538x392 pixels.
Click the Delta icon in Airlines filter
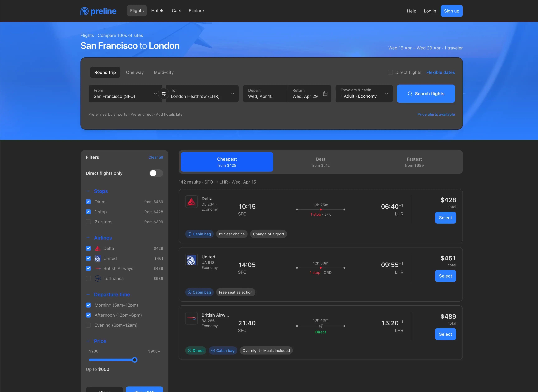point(98,248)
